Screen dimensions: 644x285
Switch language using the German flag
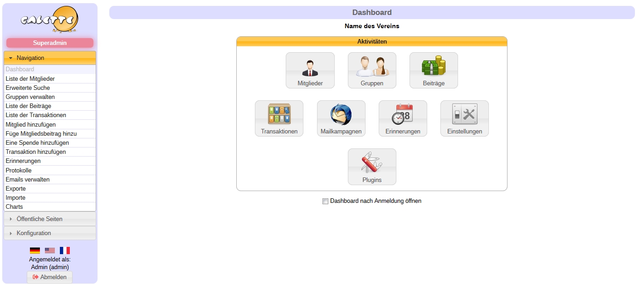(35, 251)
